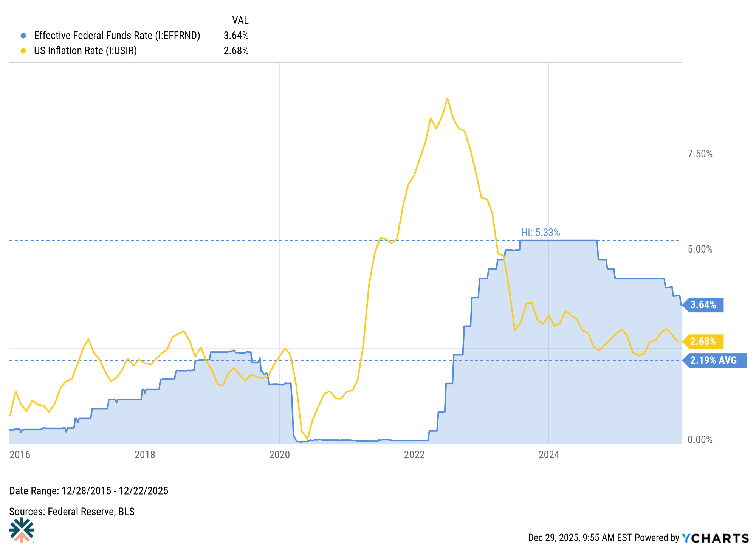The width and height of the screenshot is (756, 549).
Task: Click the blue Effective Federal Funds Rate legend dot
Action: (23, 36)
